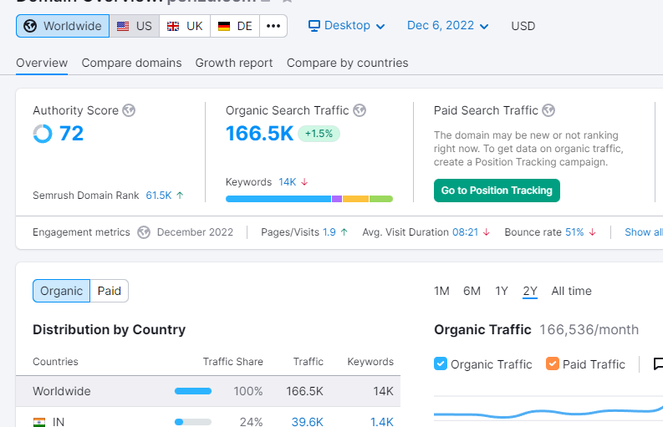Click the Pages/Visits 1.9 value

click(329, 232)
